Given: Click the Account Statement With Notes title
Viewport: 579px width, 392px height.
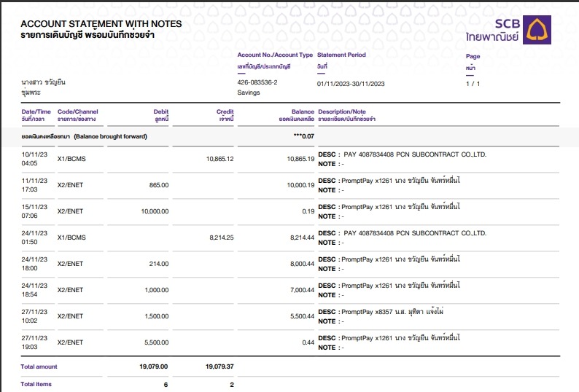Looking at the screenshot, I should tap(101, 24).
